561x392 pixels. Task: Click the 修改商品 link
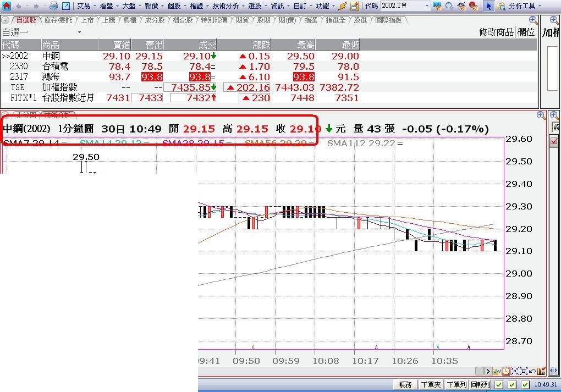[496, 32]
